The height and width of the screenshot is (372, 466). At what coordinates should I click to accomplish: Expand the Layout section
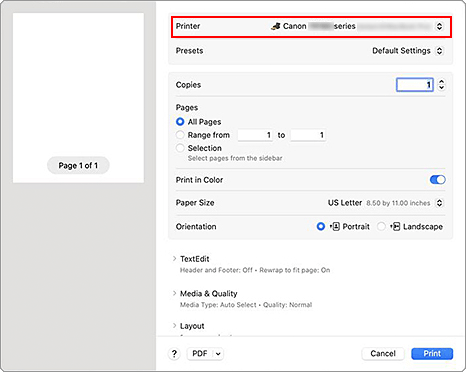pyautogui.click(x=174, y=326)
